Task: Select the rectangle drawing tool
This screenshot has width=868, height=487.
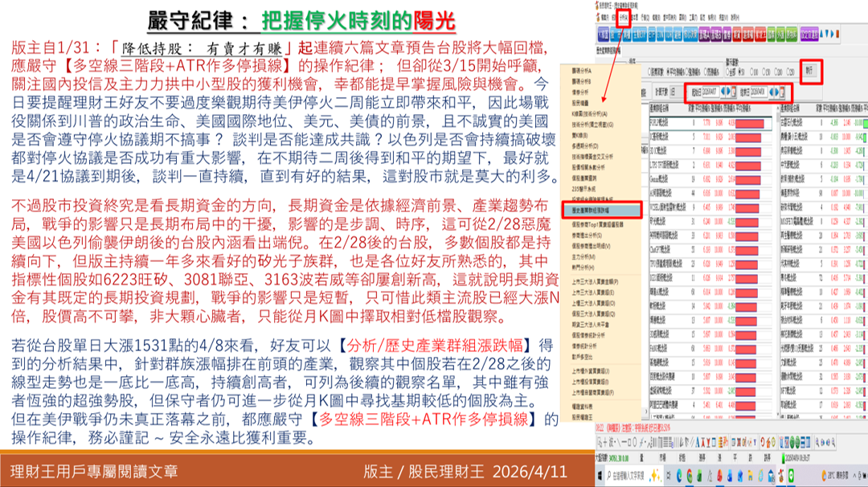Action: pos(629,443)
